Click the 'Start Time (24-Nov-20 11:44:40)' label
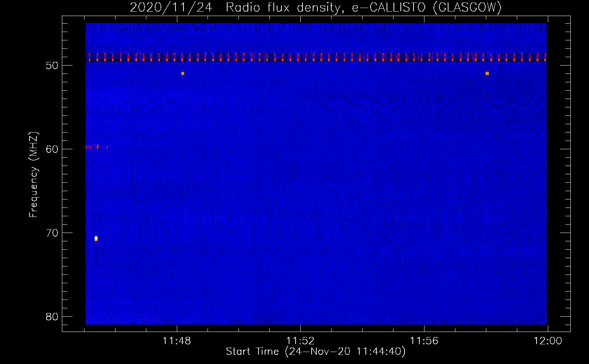 [x=316, y=352]
